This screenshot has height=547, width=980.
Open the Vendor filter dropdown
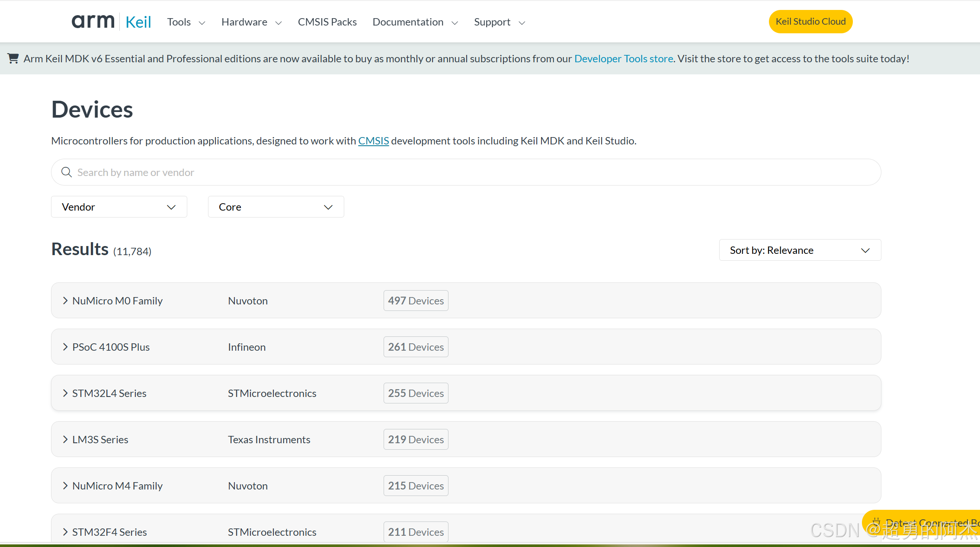coord(119,207)
